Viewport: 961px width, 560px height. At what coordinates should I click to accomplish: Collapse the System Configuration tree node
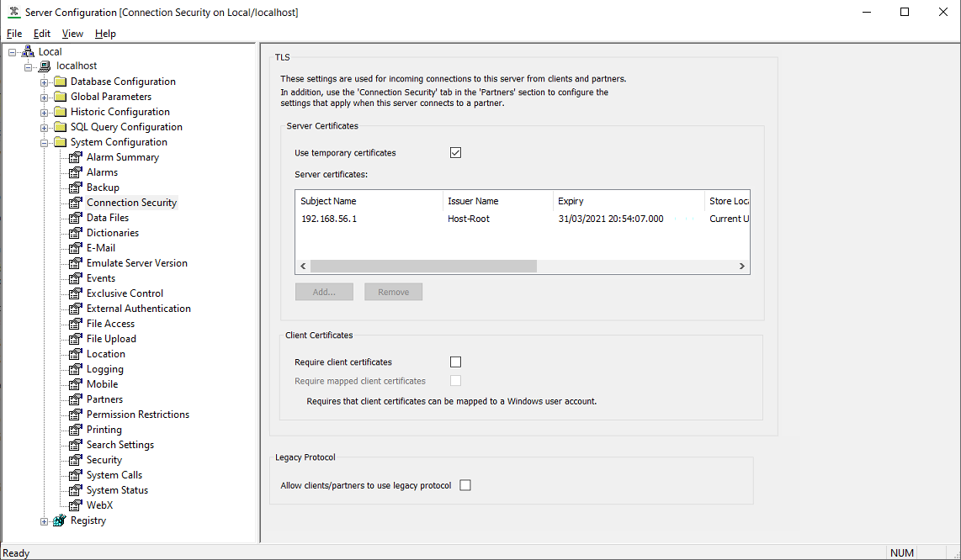click(45, 142)
